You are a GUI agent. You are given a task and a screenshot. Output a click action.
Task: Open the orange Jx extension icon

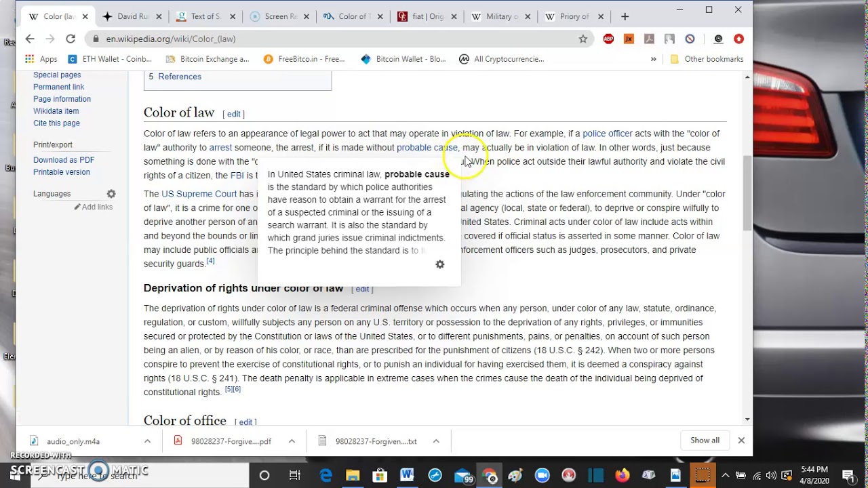[x=629, y=39]
